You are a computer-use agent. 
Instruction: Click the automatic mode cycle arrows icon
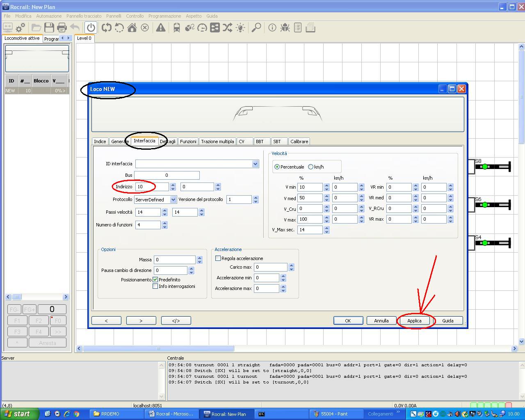[x=107, y=27]
